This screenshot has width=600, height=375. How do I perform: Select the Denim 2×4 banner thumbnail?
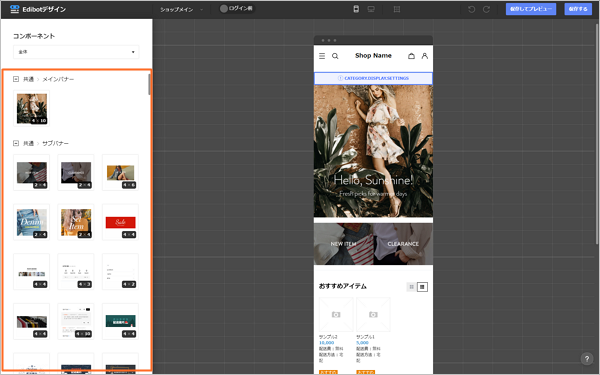[x=31, y=222]
